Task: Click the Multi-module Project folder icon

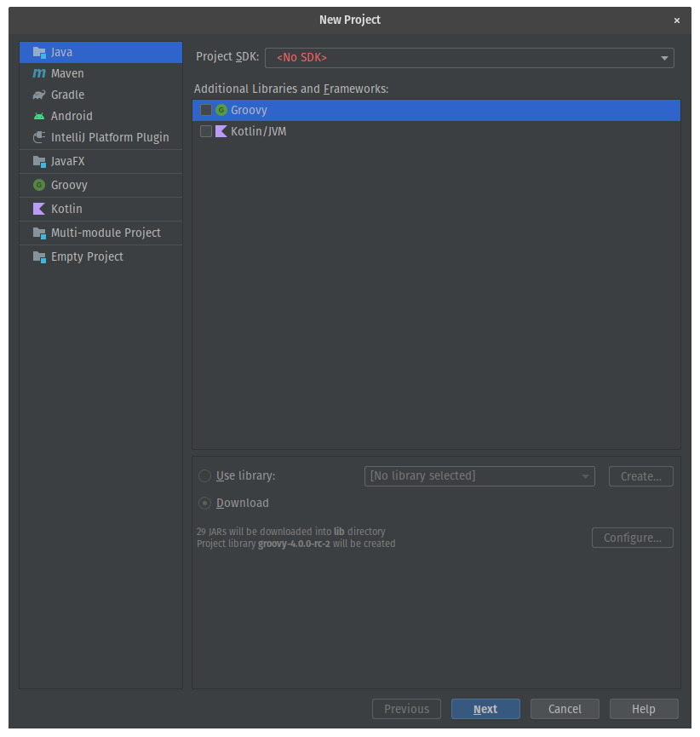Action: 39,233
